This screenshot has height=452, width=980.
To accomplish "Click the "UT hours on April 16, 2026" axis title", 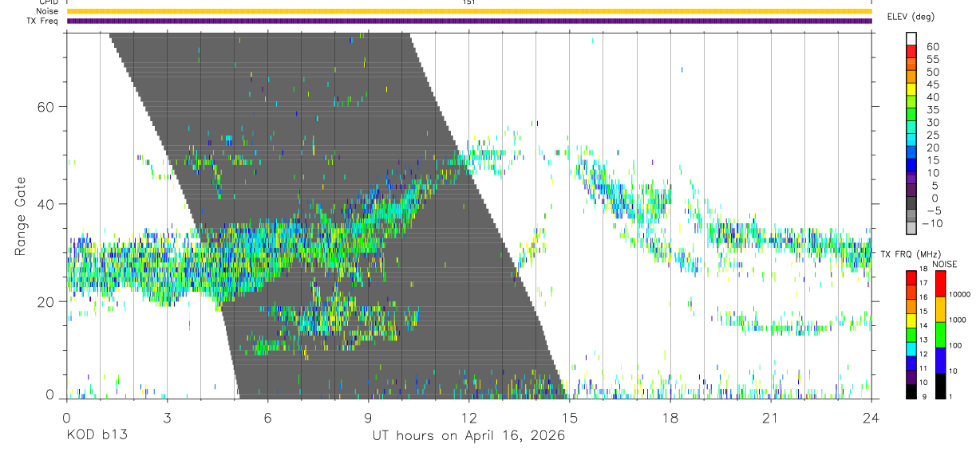I will (468, 435).
